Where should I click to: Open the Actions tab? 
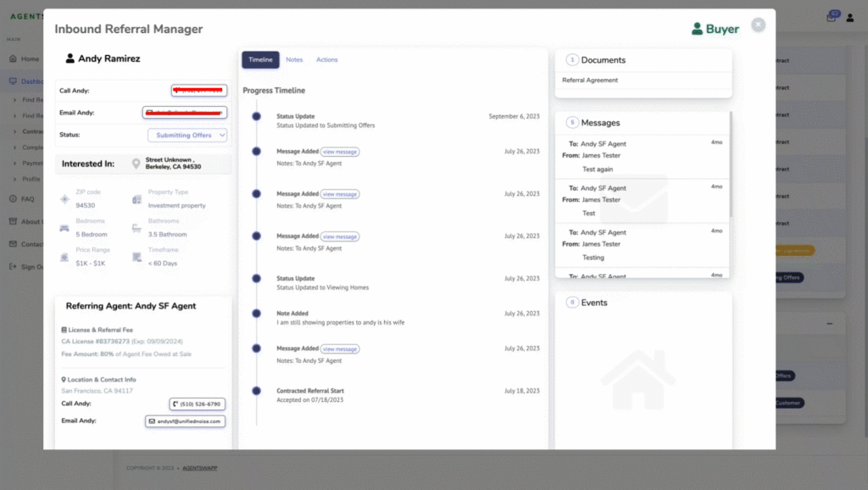(326, 60)
